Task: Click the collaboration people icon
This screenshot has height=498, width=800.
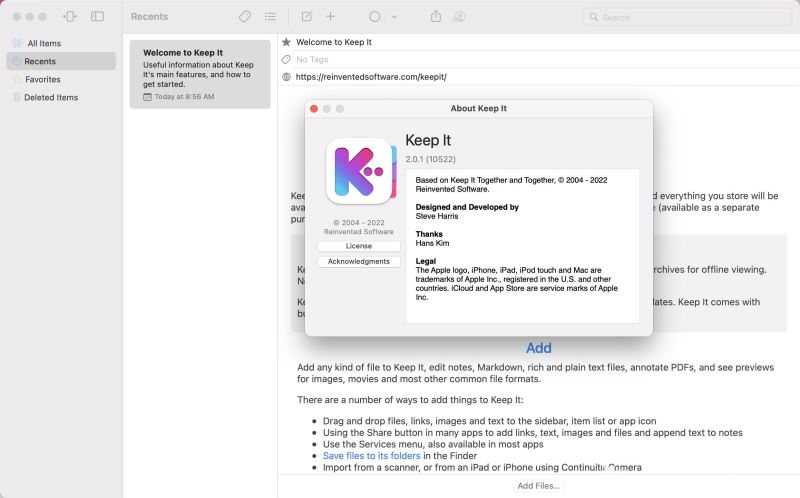Action: [459, 16]
